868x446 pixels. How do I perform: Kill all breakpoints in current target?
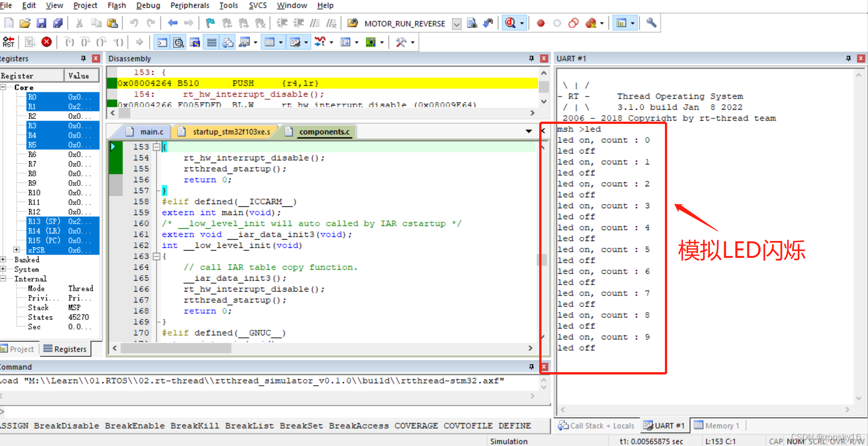pos(591,23)
